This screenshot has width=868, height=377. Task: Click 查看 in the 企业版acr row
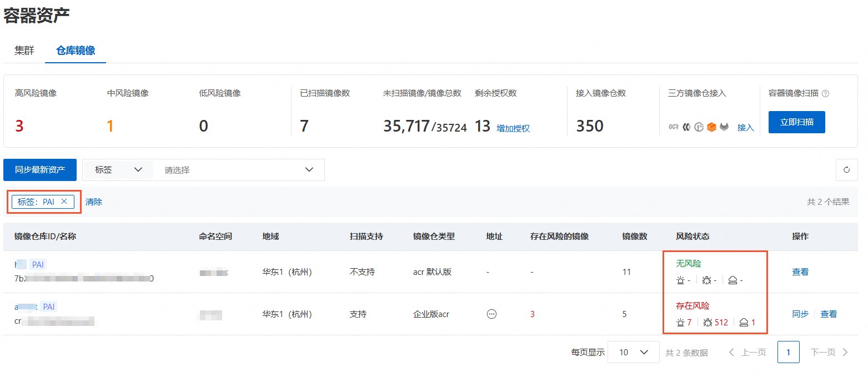pyautogui.click(x=829, y=314)
